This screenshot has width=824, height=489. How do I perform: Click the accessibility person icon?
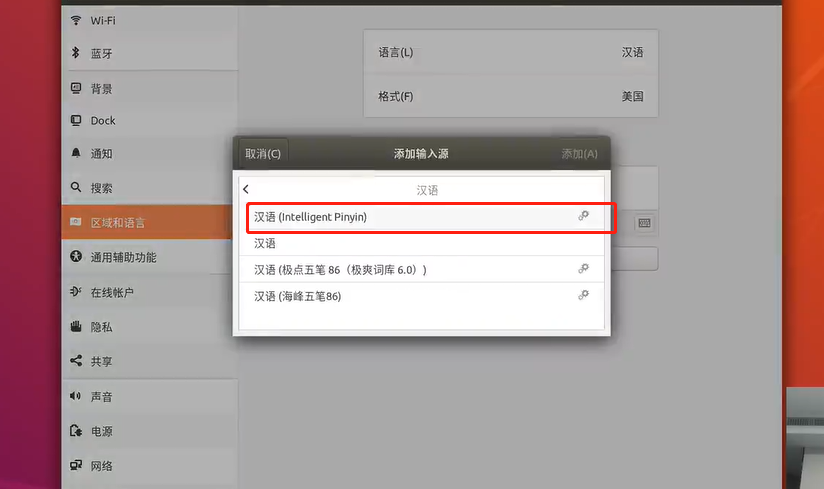click(76, 256)
